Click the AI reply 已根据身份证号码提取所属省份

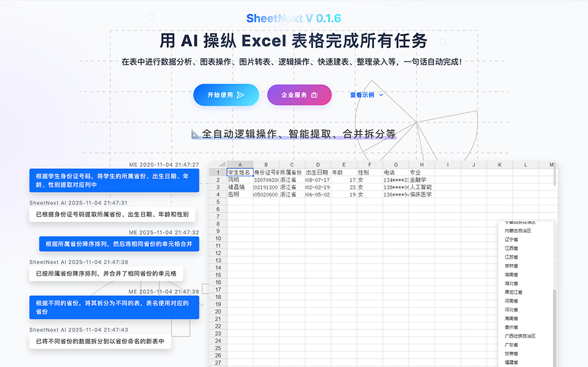[112, 214]
